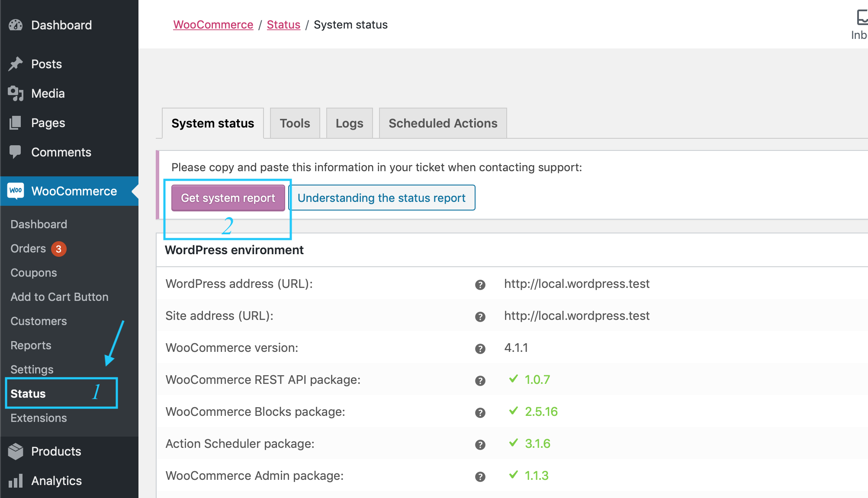
Task: Click the WordPress environment section heading
Action: pyautogui.click(x=234, y=250)
